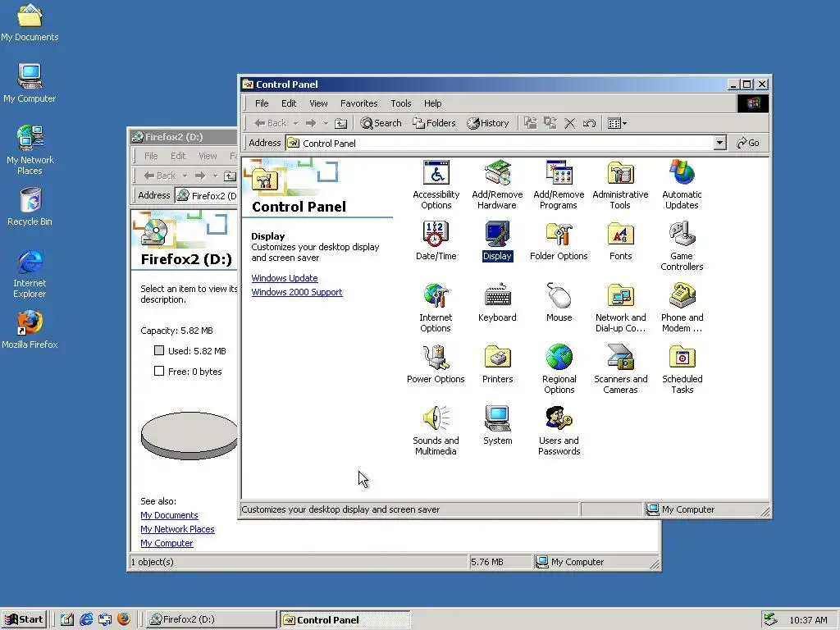Image resolution: width=840 pixels, height=630 pixels.
Task: Open the Help menu
Action: tap(433, 103)
